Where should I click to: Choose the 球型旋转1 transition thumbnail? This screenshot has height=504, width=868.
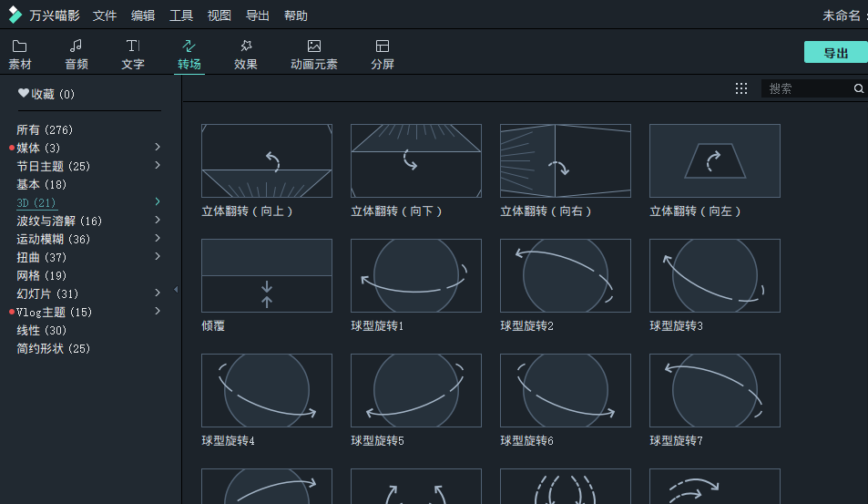416,275
